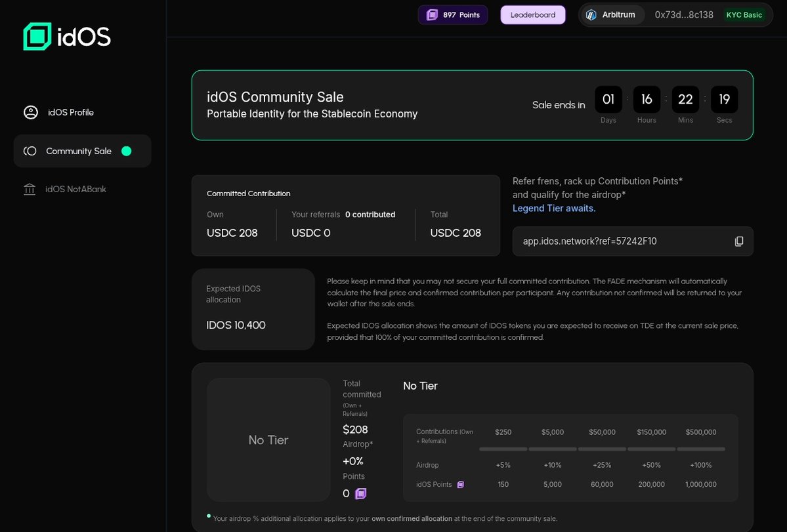Click the purple points cube icon in the header
The height and width of the screenshot is (532, 787).
[x=433, y=14]
